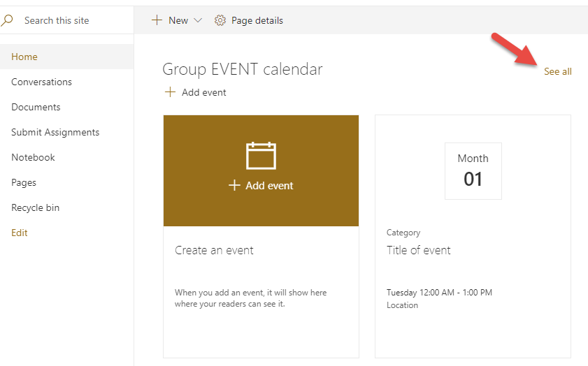Click the search magnifier icon
The image size is (588, 366).
pos(7,20)
